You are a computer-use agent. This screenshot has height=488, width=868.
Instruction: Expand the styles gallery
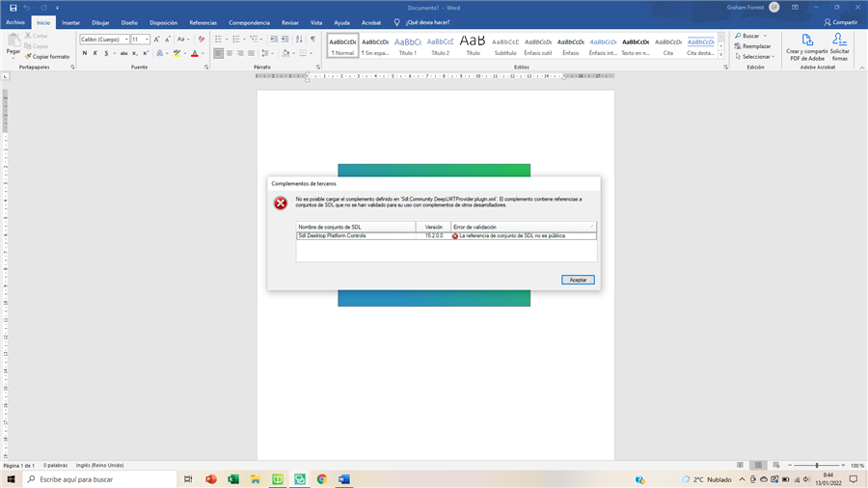pos(721,54)
